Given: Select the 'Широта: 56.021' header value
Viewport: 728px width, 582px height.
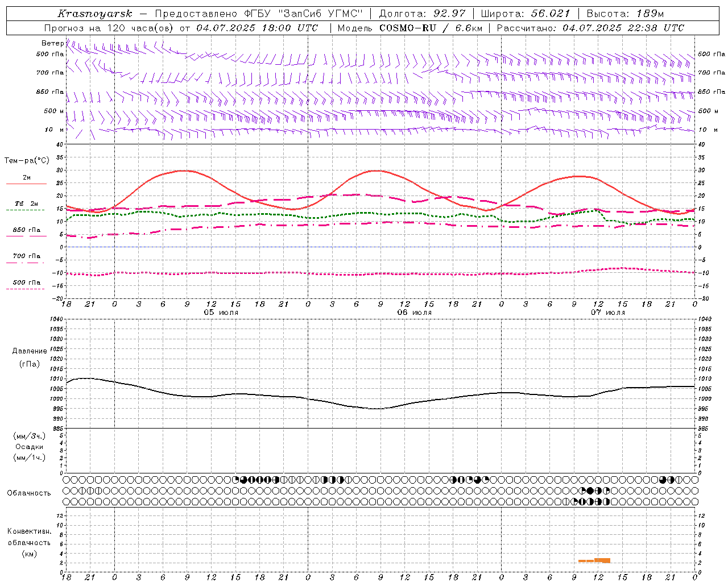Looking at the screenshot, I should coord(526,14).
